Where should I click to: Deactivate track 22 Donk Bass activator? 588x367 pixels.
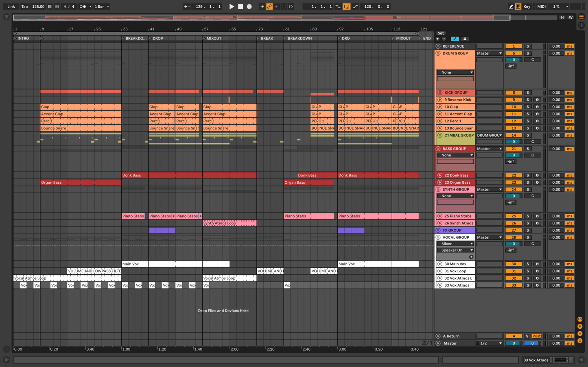point(514,176)
